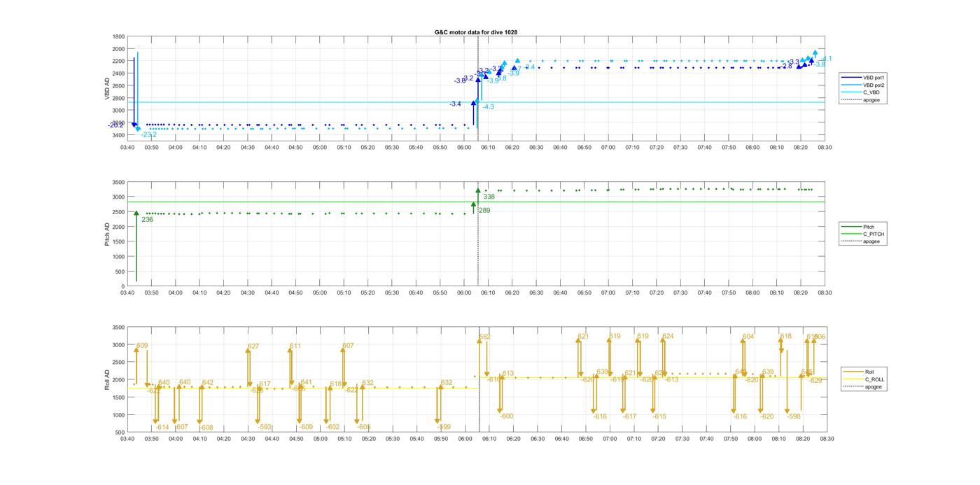Click the 'Pitch AD' y-axis label
This screenshot has width=980, height=485.
pos(108,234)
